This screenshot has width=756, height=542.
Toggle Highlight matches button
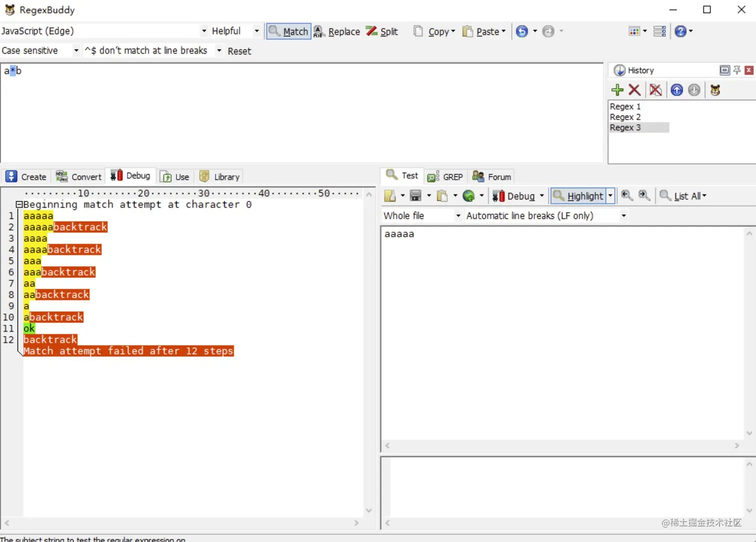[x=578, y=196]
